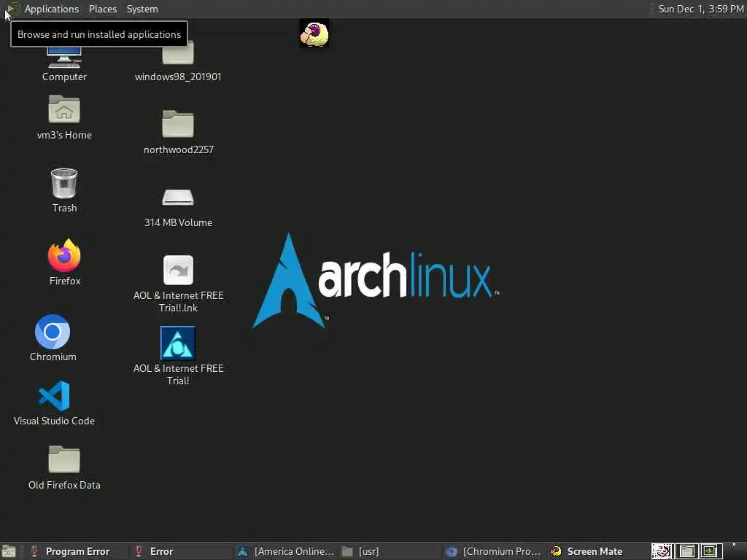The width and height of the screenshot is (747, 560).
Task: Open the Places menu
Action: [102, 9]
